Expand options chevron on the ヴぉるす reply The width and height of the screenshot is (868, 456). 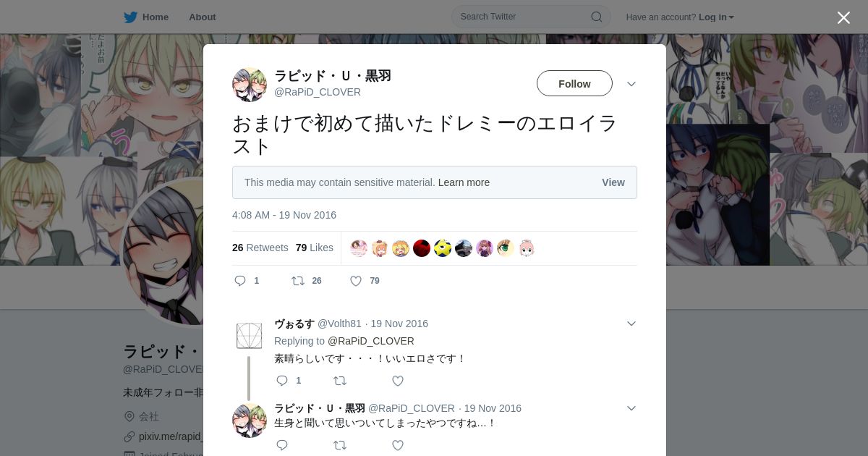click(x=631, y=324)
